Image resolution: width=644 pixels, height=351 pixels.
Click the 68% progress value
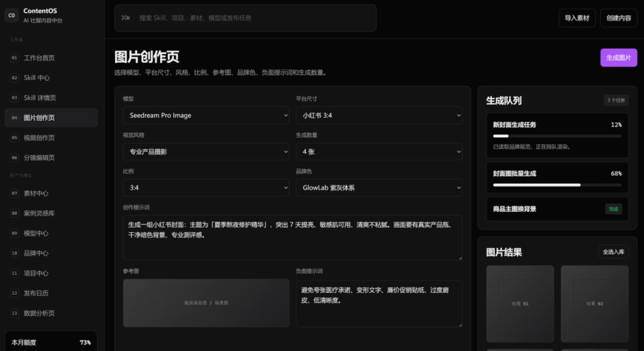(x=616, y=174)
